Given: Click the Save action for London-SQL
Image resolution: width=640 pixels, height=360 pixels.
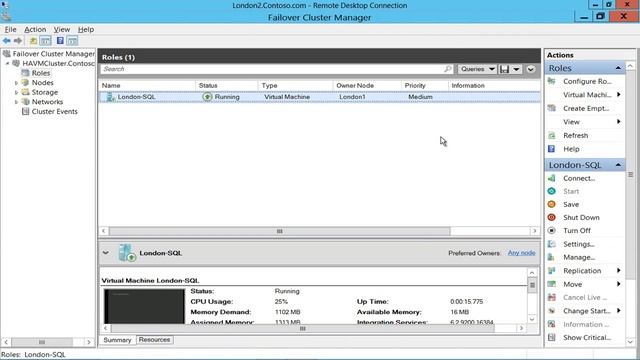Looking at the screenshot, I should coord(571,204).
